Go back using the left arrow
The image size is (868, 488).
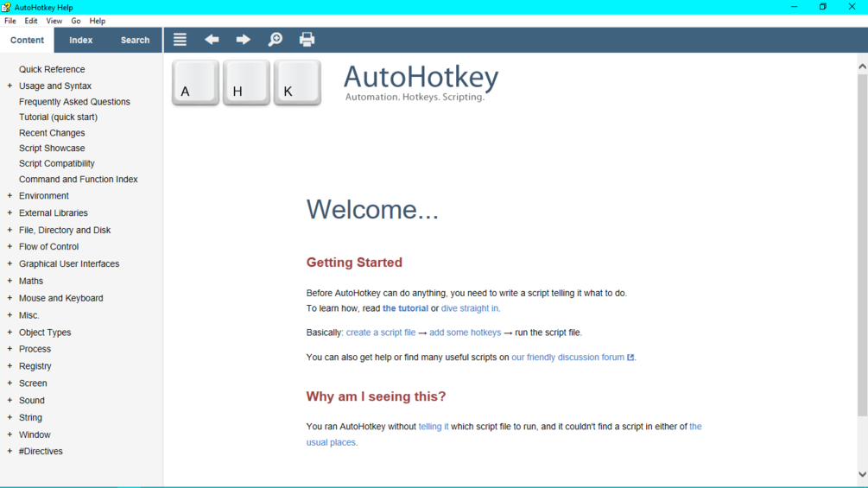[x=212, y=40]
